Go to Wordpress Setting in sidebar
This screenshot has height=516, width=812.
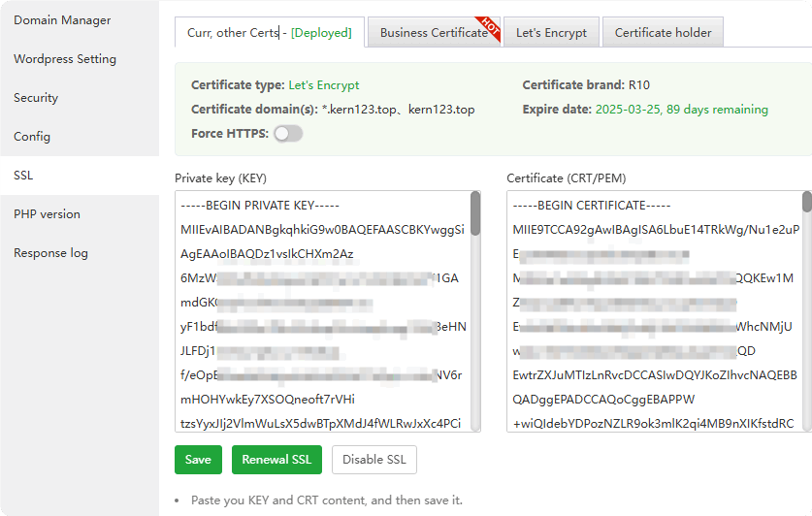[65, 59]
